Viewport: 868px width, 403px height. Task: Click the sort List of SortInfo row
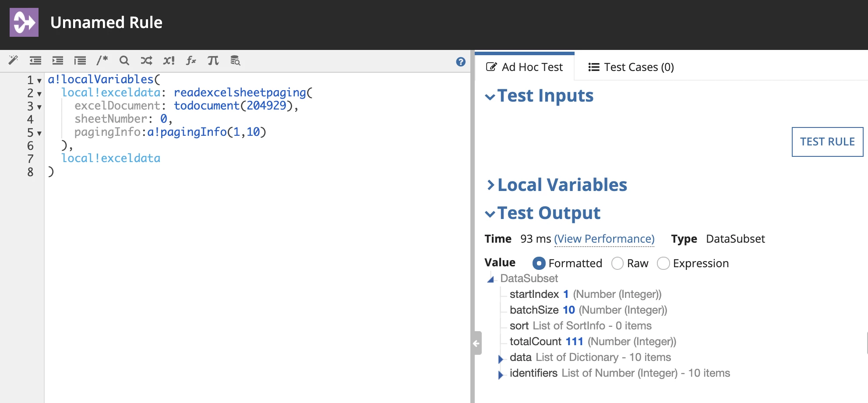click(581, 326)
